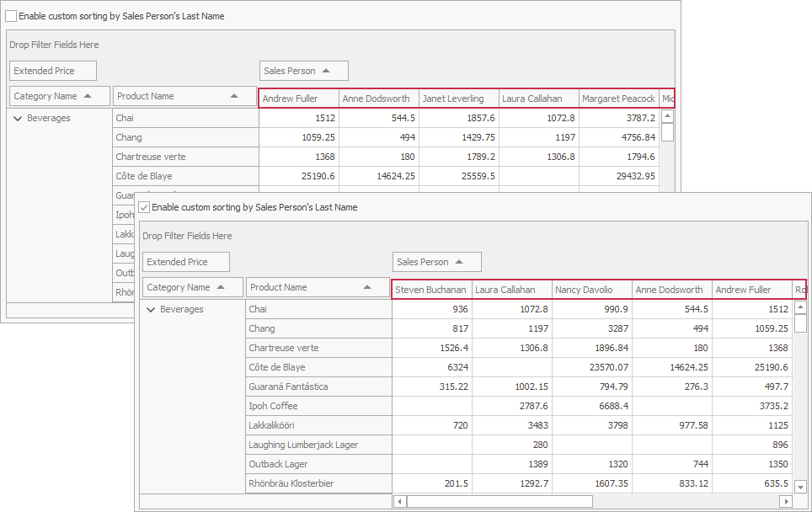The image size is (812, 512).
Task: Click sort triangle on Product Name in front grid
Action: click(366, 287)
